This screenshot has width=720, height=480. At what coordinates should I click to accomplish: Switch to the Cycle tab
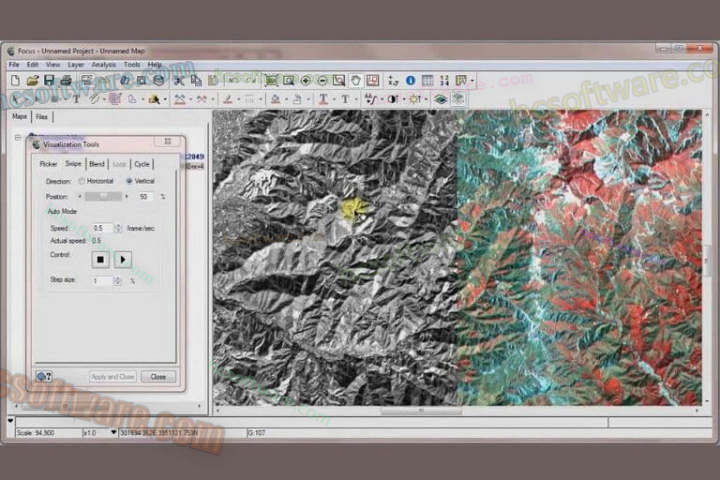[x=142, y=164]
